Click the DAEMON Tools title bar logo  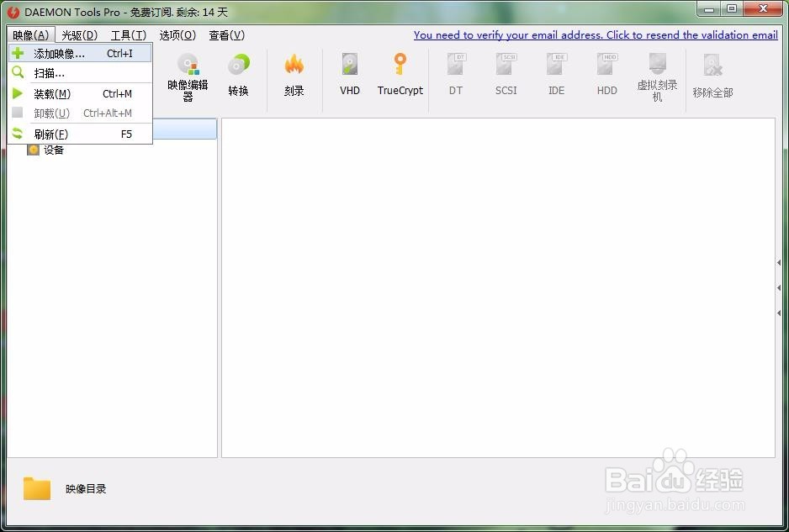[x=13, y=12]
